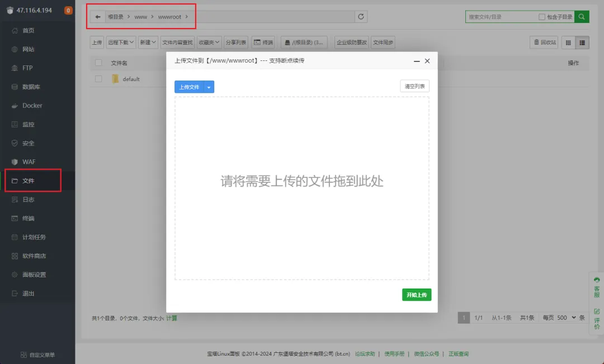Screen dimensions: 604x364
Task: Select the default folder checkbox
Action: click(x=98, y=79)
